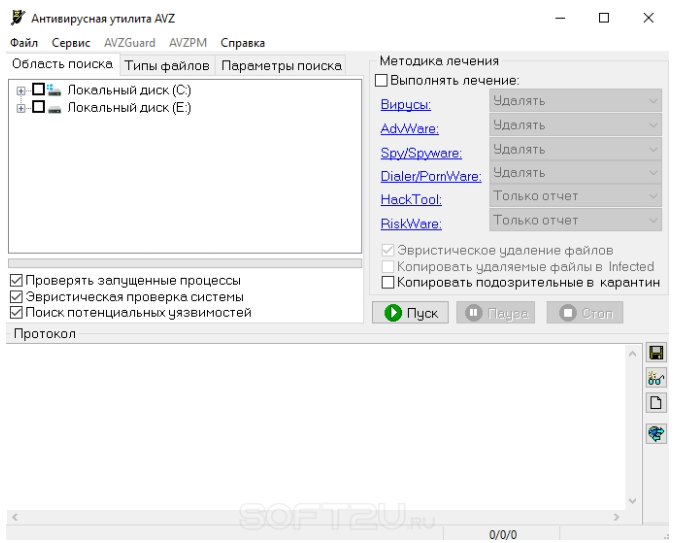
Task: Toggle Эвристическая проверка системы checkbox
Action: pos(16,297)
